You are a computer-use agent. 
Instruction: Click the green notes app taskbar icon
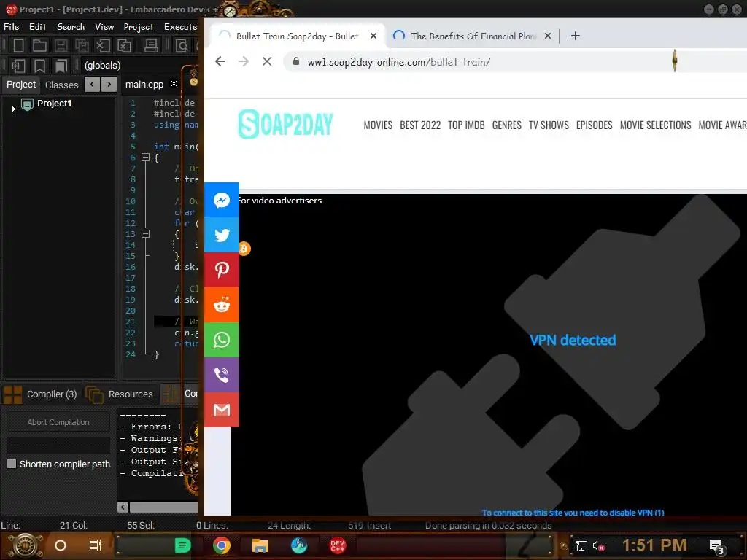pos(182,545)
